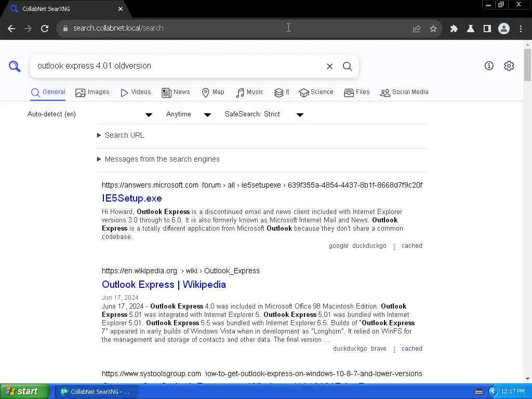Switch to the Images tab
532x399 pixels.
coord(92,92)
